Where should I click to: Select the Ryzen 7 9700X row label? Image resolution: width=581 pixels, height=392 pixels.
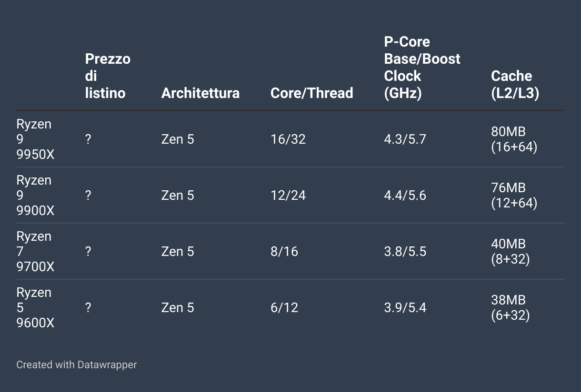(35, 251)
